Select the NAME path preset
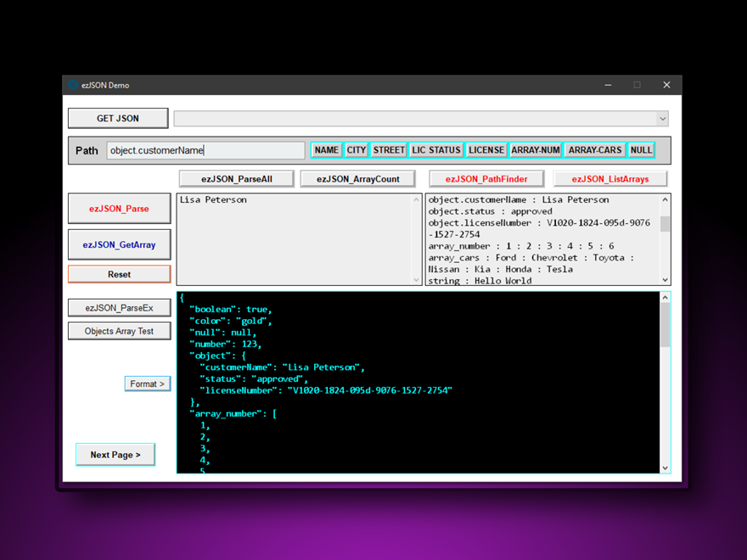 click(327, 150)
